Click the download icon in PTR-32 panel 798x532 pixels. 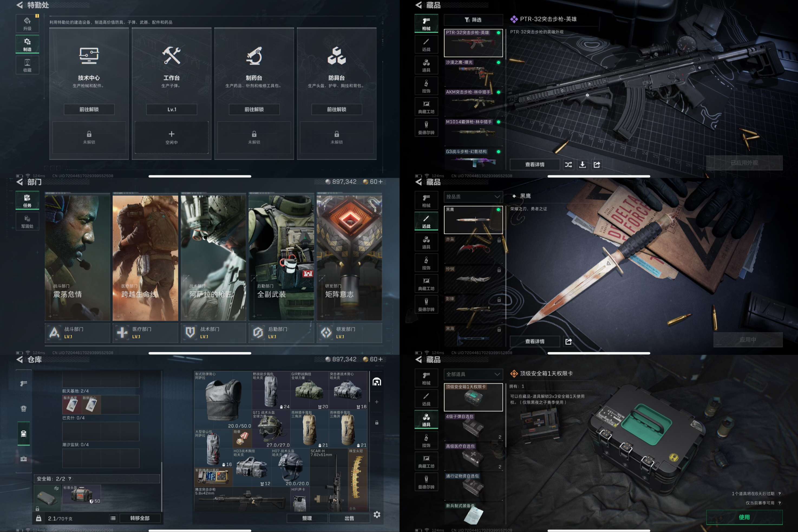click(x=583, y=165)
